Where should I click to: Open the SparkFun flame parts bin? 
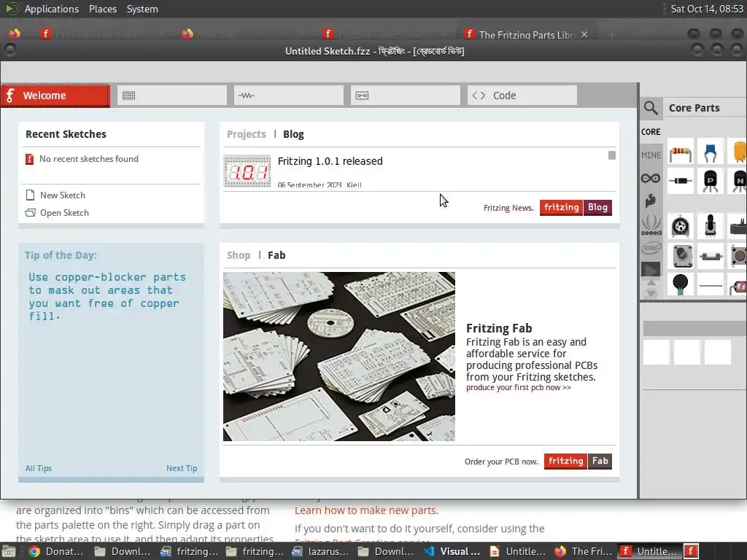tap(651, 201)
